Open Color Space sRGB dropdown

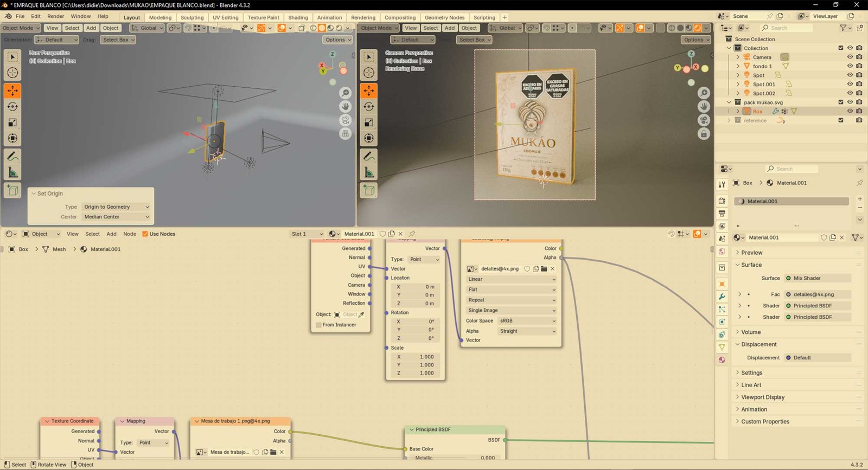[x=527, y=321]
